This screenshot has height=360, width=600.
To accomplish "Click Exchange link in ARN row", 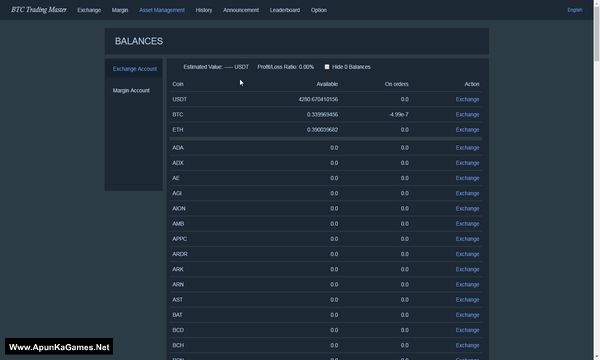I will (x=467, y=285).
